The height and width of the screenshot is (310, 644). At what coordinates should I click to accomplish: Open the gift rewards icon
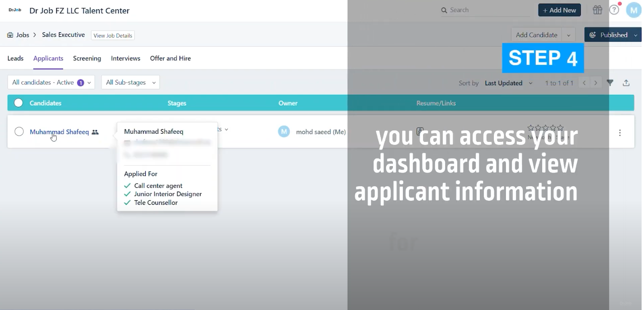tap(597, 10)
